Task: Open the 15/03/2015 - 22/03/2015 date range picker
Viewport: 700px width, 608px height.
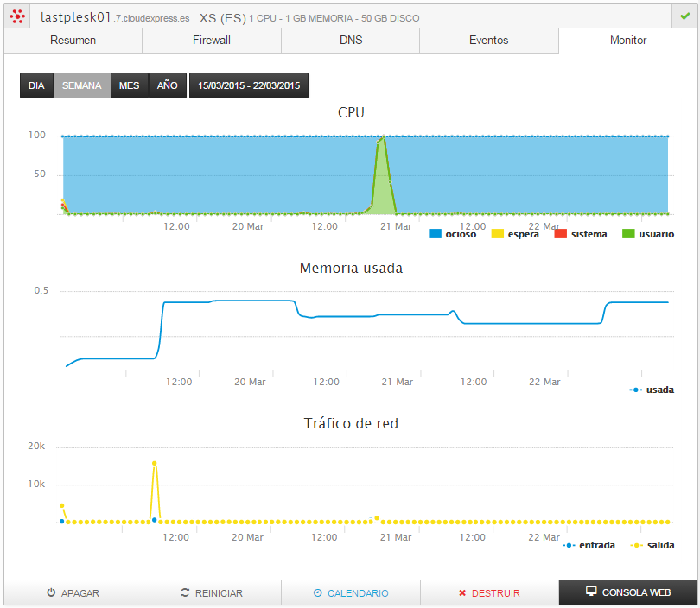Action: 249,85
